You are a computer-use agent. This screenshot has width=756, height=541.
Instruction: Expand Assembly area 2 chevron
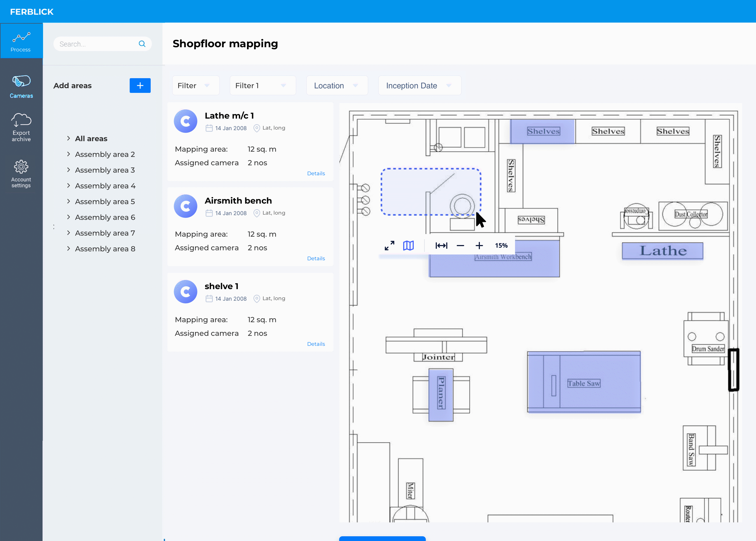68,154
